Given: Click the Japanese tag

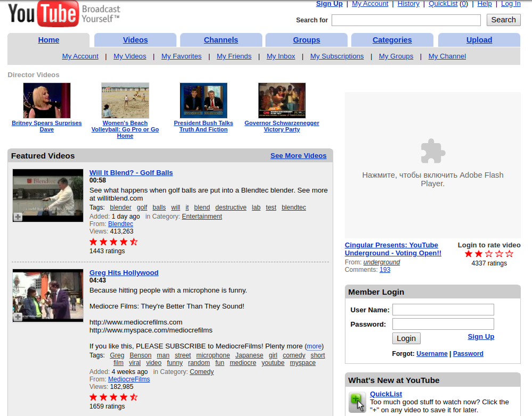Looking at the screenshot, I should click(x=249, y=355).
